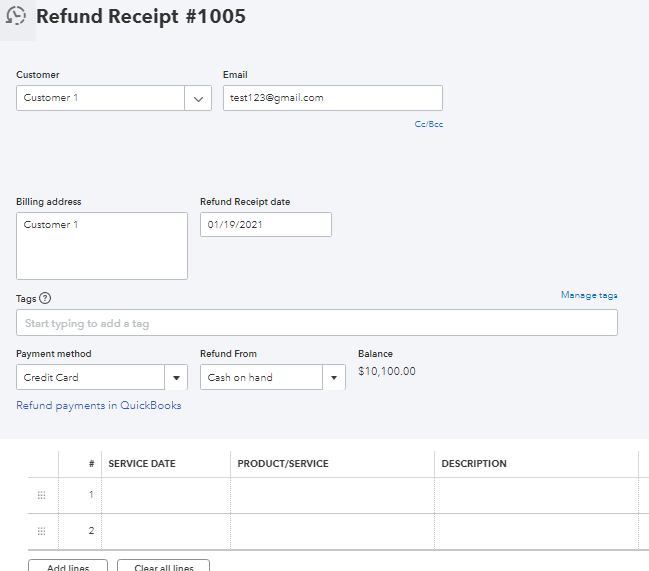This screenshot has width=649, height=571.
Task: Click the drag handle for line 2
Action: coord(42,531)
